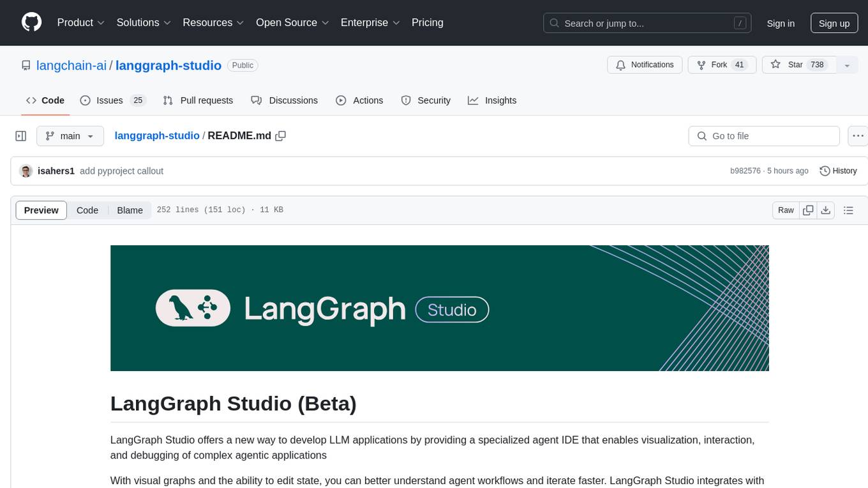Copy raw file contents

coord(808,210)
